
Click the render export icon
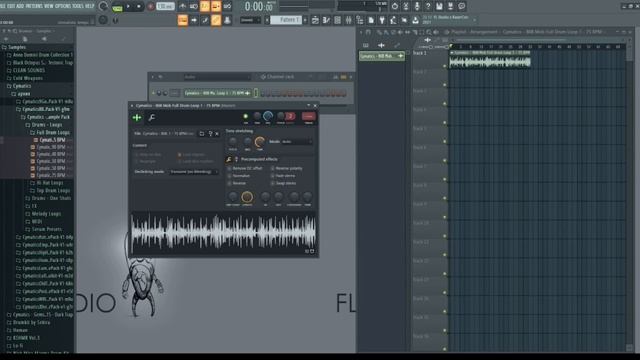tap(450, 6)
